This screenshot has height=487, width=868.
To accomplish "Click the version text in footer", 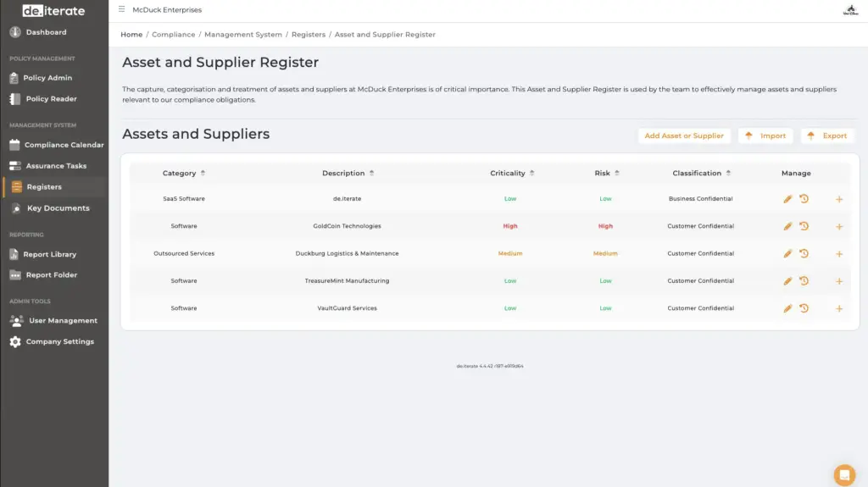I will click(x=490, y=367).
